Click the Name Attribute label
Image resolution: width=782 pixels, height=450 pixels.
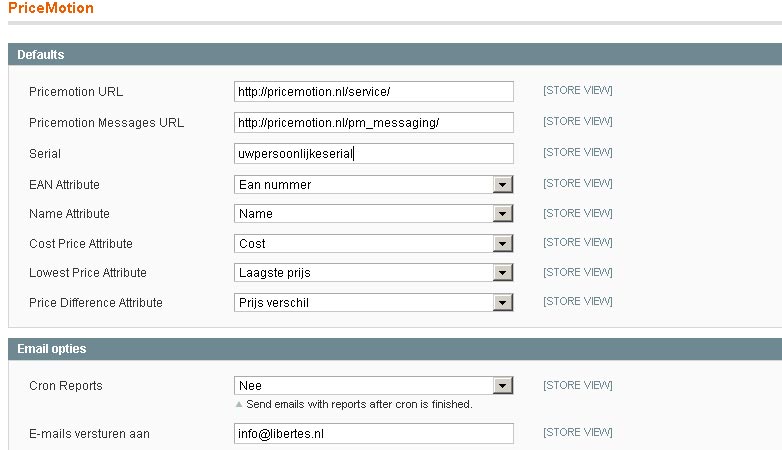69,214
